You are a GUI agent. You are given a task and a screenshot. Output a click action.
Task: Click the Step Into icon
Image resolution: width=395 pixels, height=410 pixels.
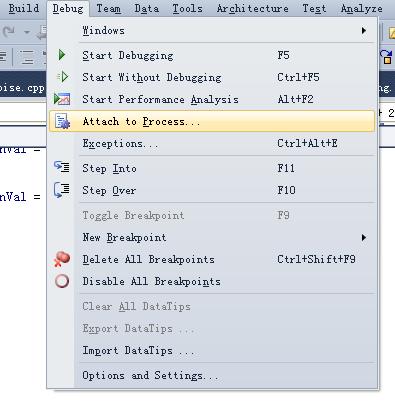(x=62, y=167)
